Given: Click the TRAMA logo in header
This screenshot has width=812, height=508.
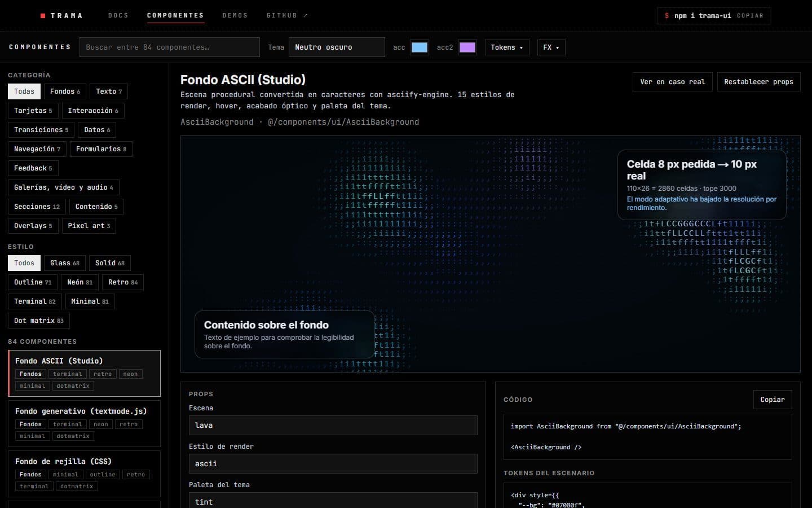Looking at the screenshot, I should pos(61,16).
